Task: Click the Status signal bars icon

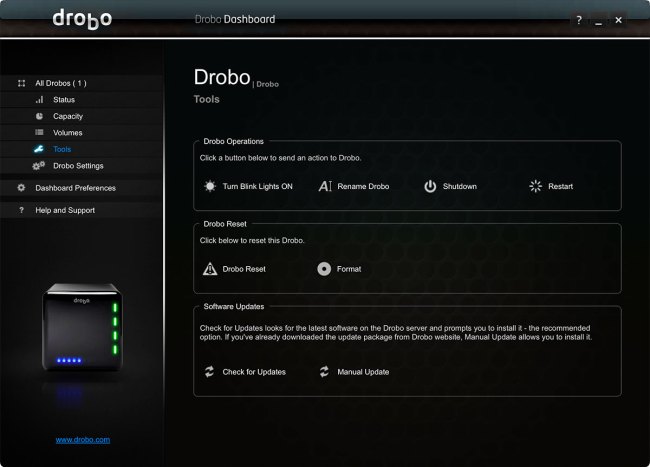Action: point(39,100)
